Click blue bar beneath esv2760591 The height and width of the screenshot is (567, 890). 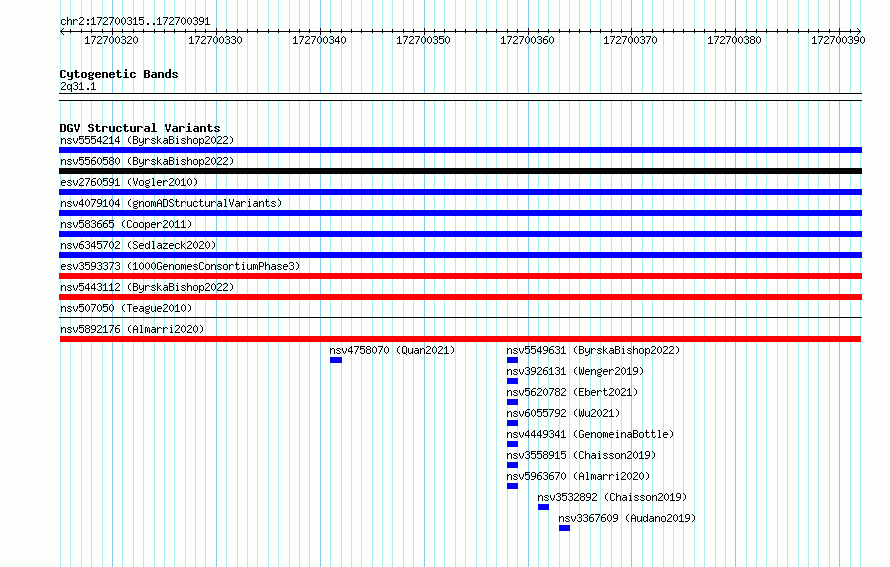coord(460,192)
